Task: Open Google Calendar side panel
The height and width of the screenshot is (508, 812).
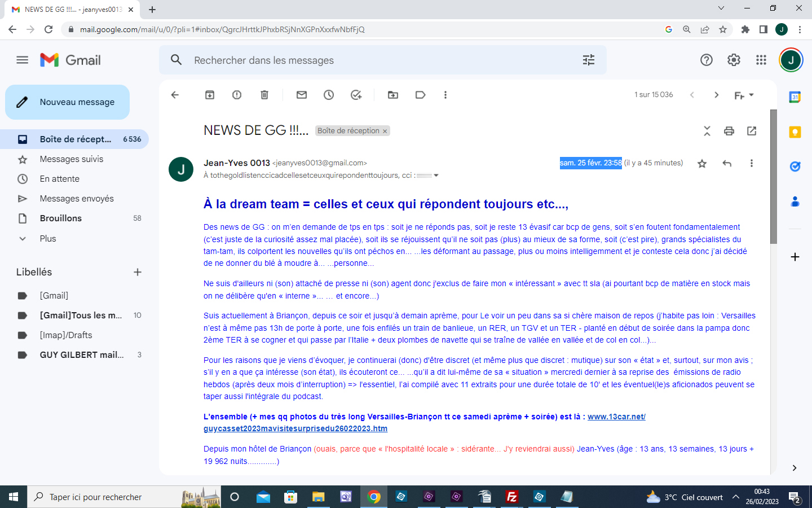Action: point(795,97)
